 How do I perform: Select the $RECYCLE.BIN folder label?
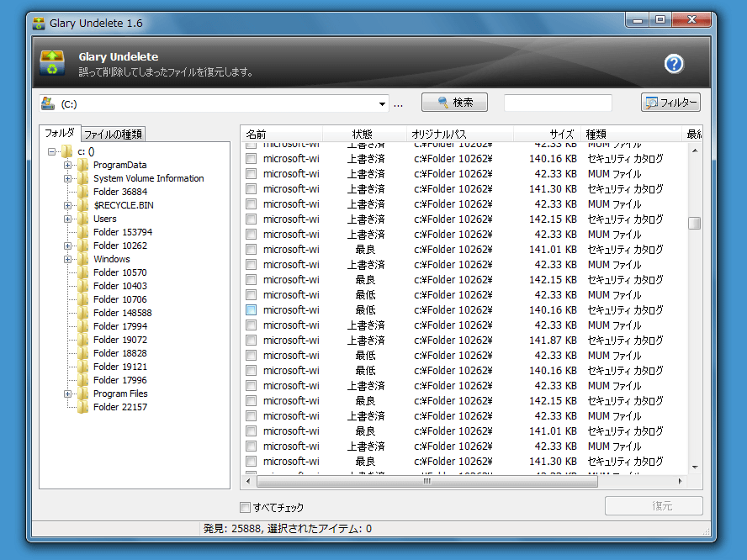124,205
